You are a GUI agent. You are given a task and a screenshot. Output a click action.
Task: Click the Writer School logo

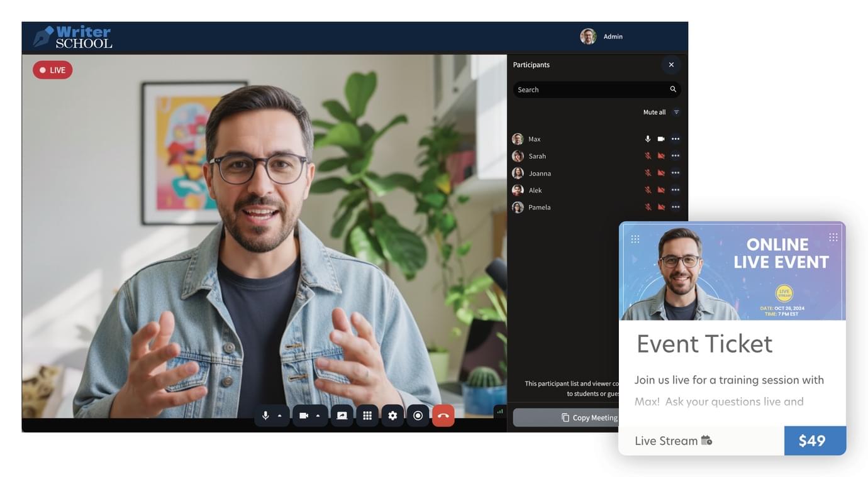coord(72,36)
